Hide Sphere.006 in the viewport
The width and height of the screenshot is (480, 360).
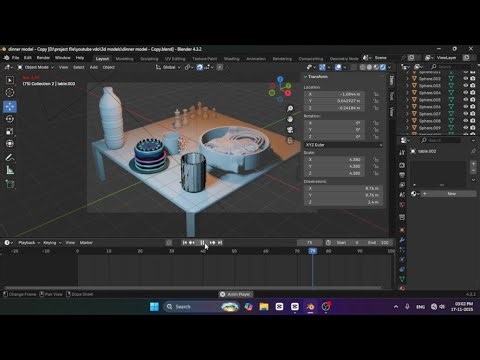[466, 107]
